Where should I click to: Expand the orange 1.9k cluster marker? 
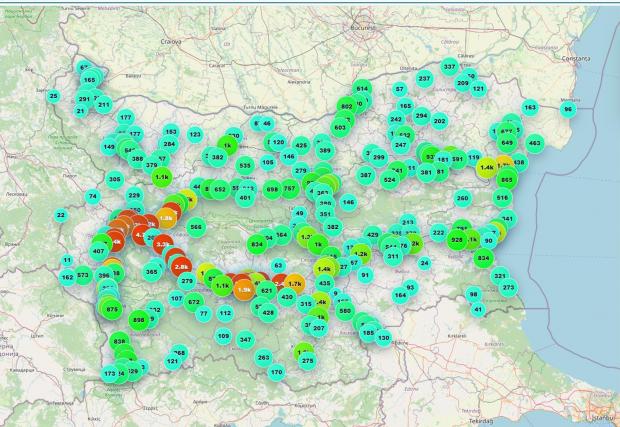(244, 288)
